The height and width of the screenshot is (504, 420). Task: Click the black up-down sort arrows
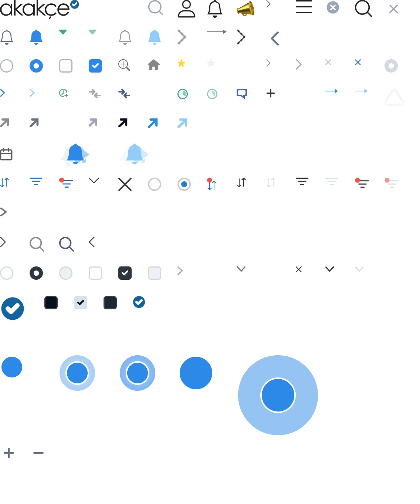[x=241, y=182]
